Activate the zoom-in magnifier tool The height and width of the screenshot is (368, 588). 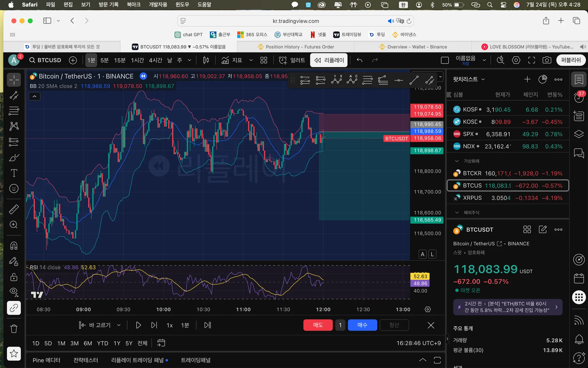point(14,225)
